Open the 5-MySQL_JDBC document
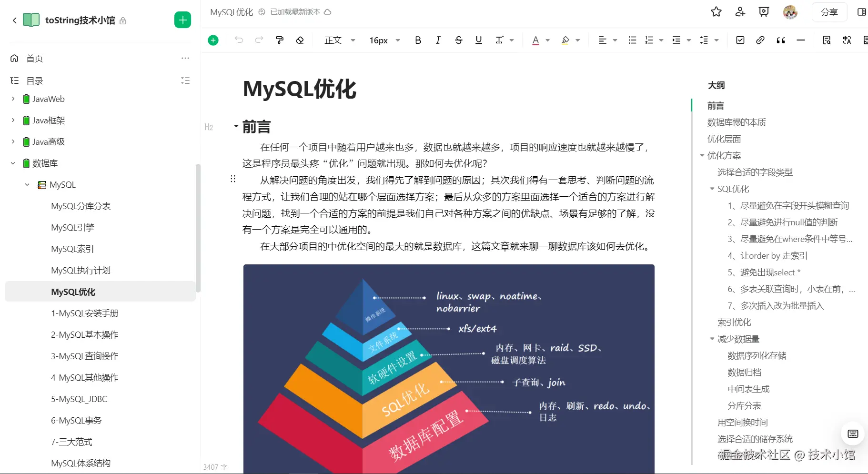 pos(79,399)
